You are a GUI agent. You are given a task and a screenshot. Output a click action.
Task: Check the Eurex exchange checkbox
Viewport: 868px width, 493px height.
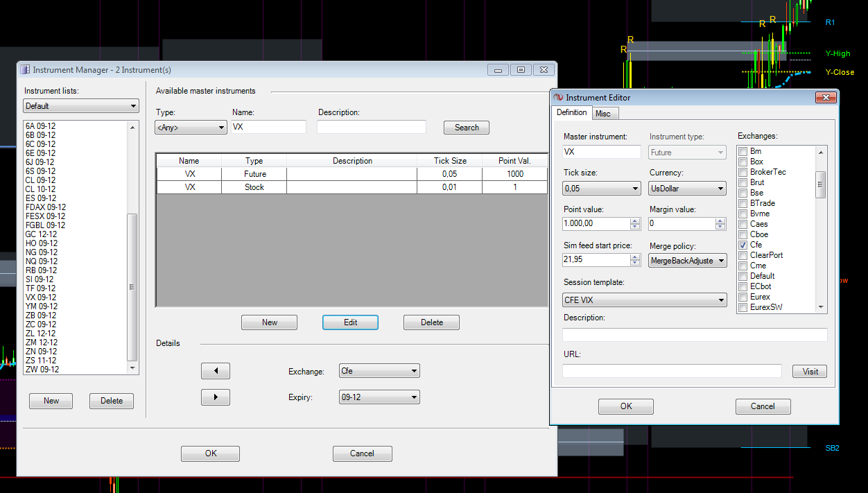[x=743, y=297]
